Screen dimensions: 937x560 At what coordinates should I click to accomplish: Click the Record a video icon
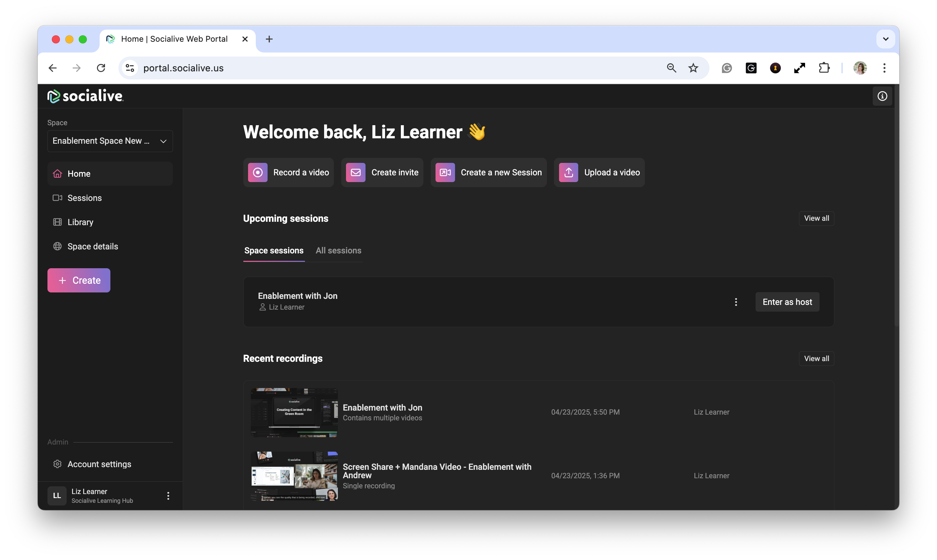tap(257, 172)
